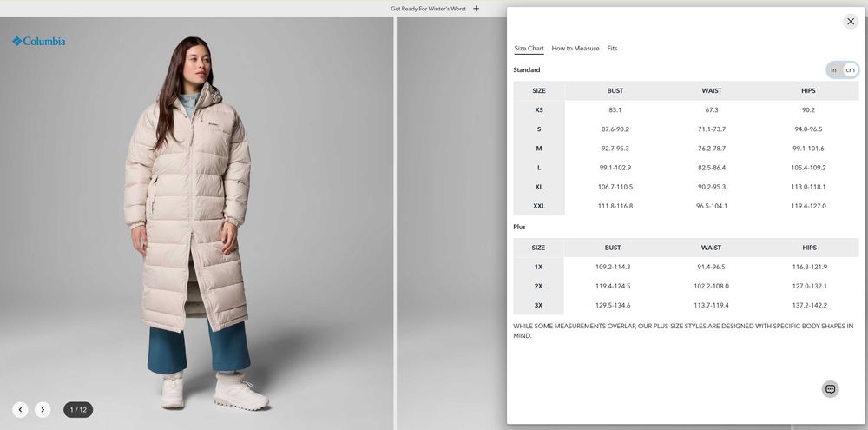Open the chat support bubble icon

(830, 389)
